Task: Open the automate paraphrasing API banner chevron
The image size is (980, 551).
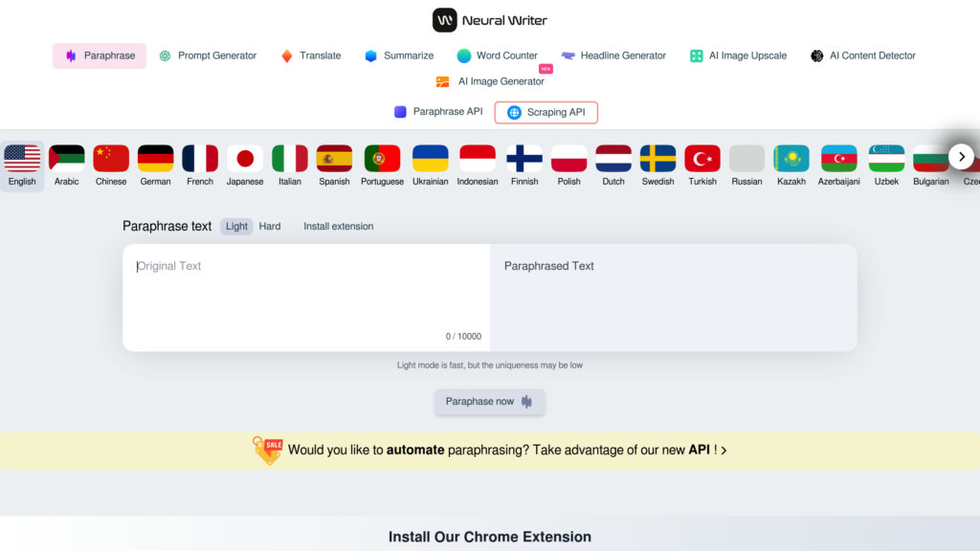Action: tap(724, 451)
